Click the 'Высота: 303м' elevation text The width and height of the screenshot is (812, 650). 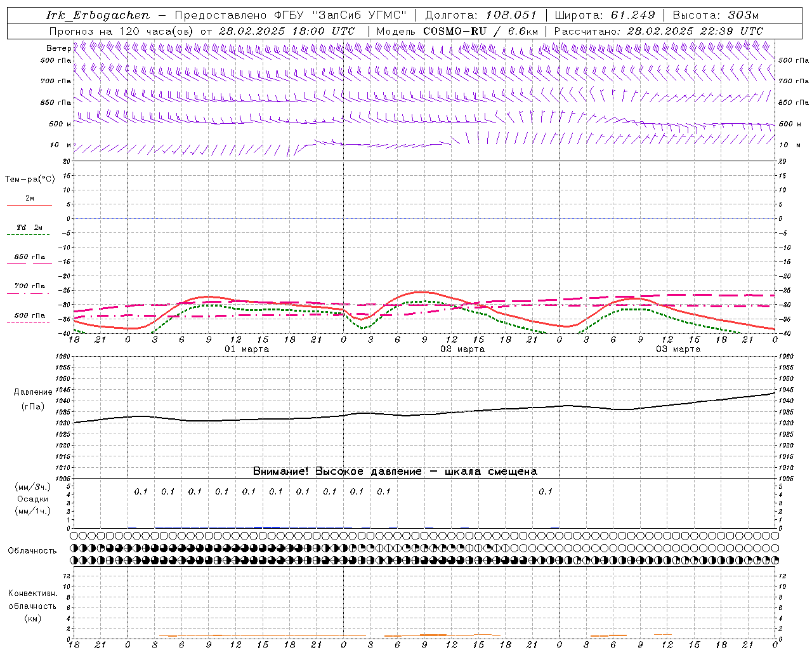tap(716, 15)
